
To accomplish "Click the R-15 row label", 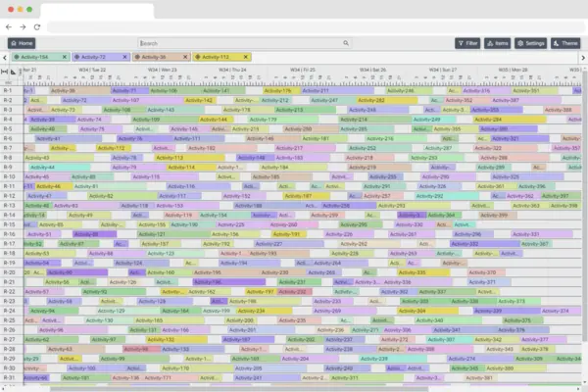I will (x=9, y=224).
